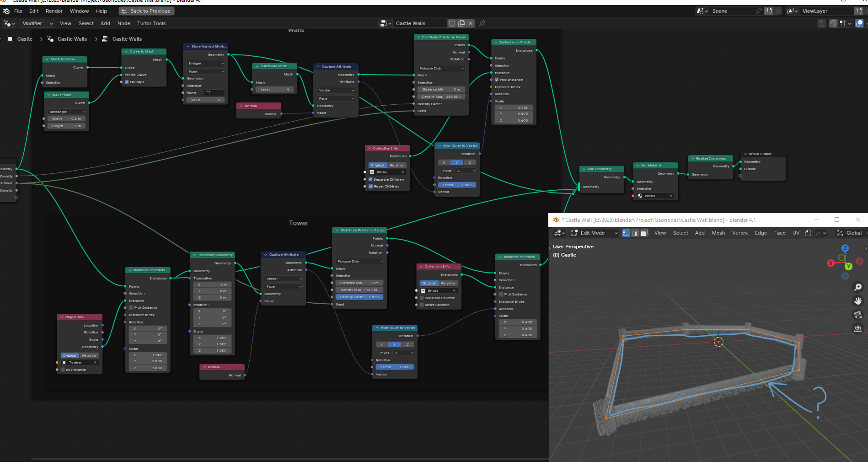Toggle Reset Children in Walls Collection Info

[370, 186]
